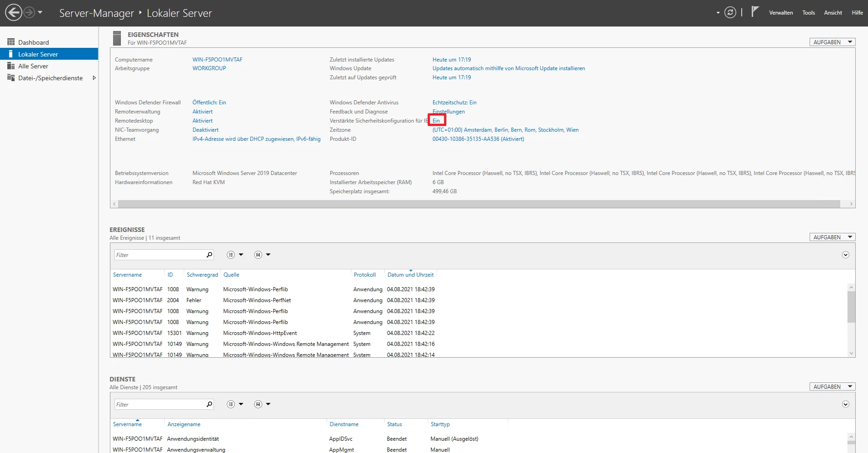Click the refresh icon in header
The width and height of the screenshot is (868, 453).
click(730, 13)
